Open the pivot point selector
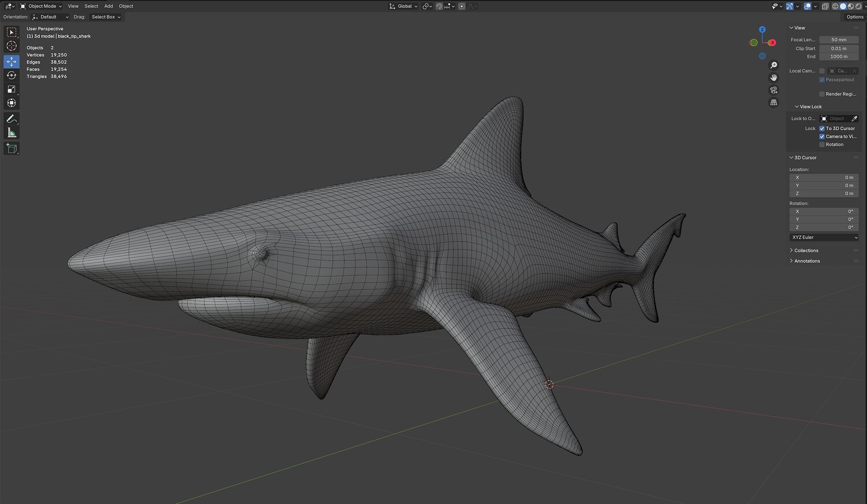Screen dimensions: 867x504 427,6
